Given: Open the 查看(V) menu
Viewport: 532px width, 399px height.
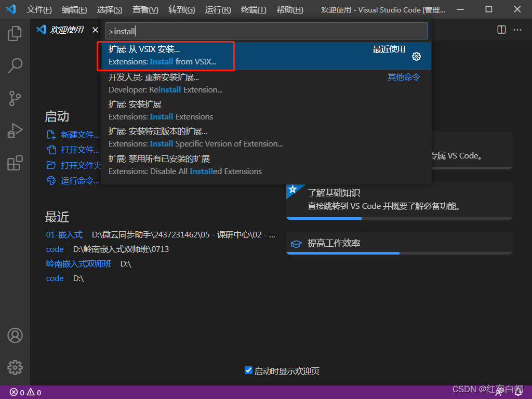Looking at the screenshot, I should (x=145, y=10).
